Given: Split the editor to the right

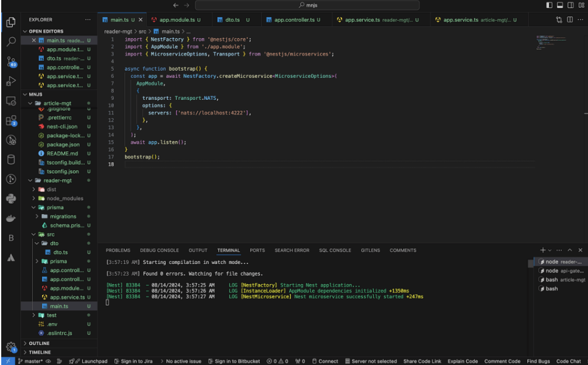Looking at the screenshot, I should pos(570,19).
